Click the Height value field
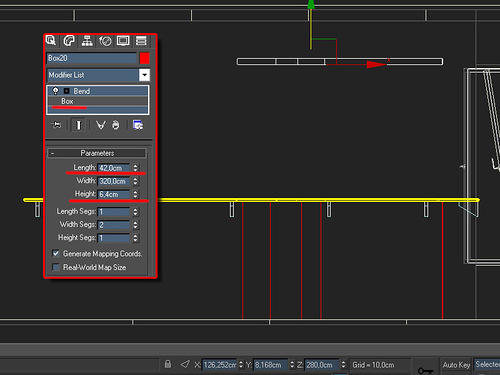 [114, 194]
